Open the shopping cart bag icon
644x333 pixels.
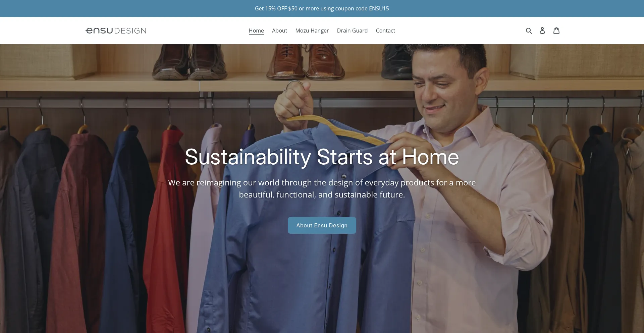coord(556,31)
